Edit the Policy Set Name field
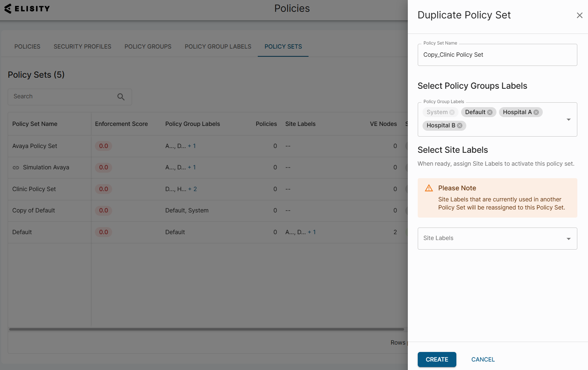The image size is (588, 370). [x=497, y=55]
